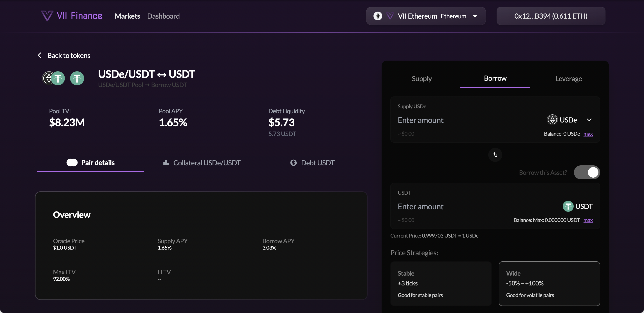The image size is (644, 313).
Task: Click the bar-chart icon on Collateral tab
Action: coord(166,163)
